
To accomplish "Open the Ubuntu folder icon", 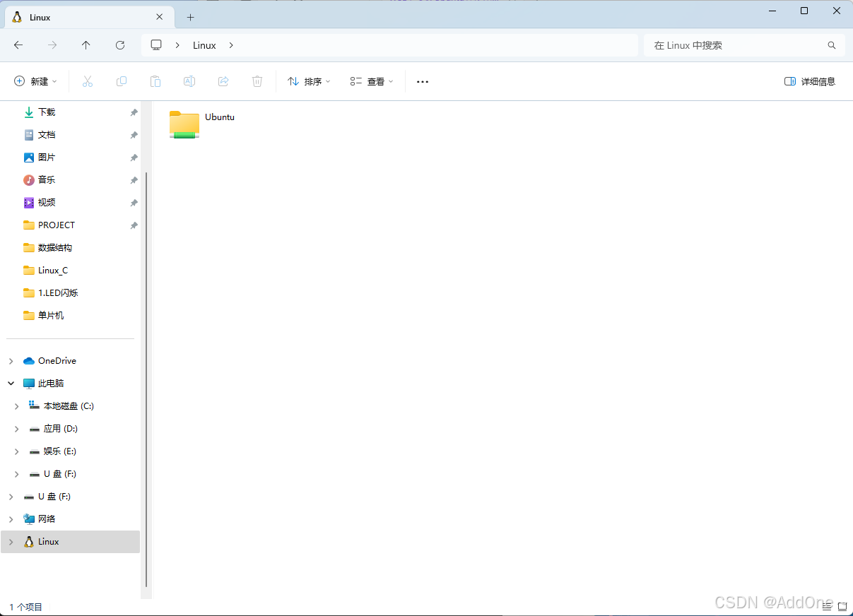I will point(184,124).
